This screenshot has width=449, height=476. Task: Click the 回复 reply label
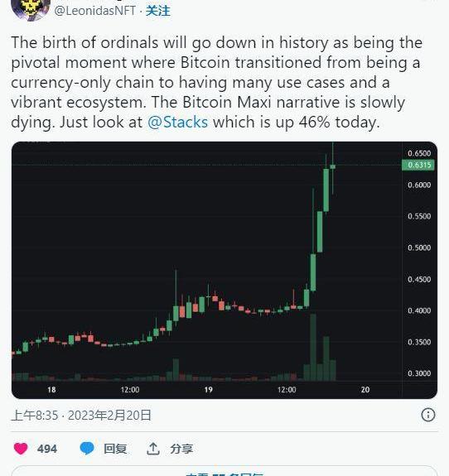tap(115, 449)
